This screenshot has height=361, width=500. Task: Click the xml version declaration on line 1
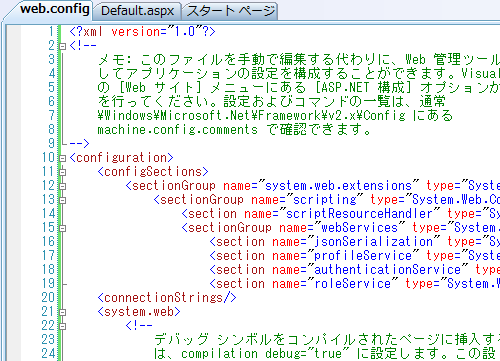(x=143, y=32)
